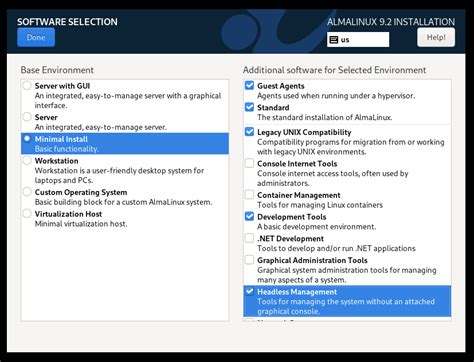Choose the Server base environment
The image size is (474, 362).
coord(27,117)
